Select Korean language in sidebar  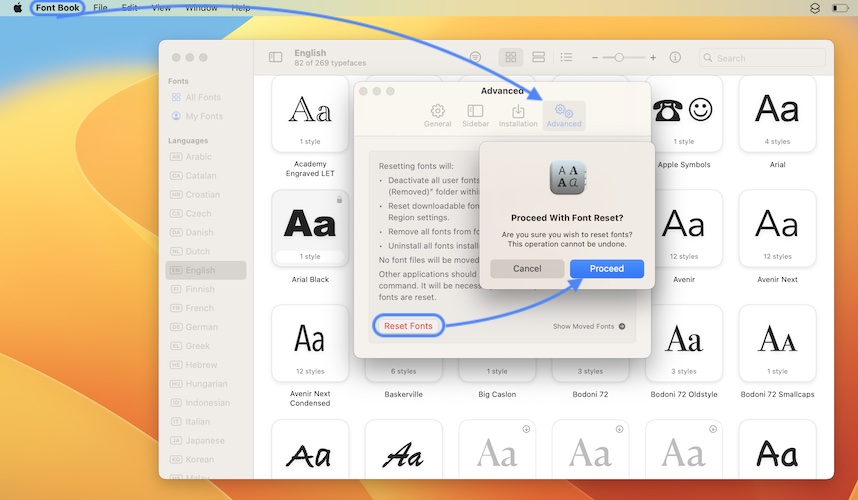pyautogui.click(x=206, y=460)
